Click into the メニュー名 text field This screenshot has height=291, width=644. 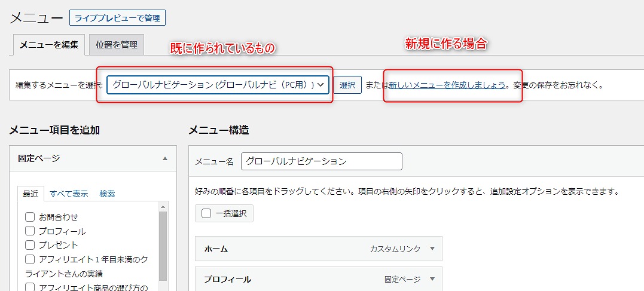click(x=322, y=161)
